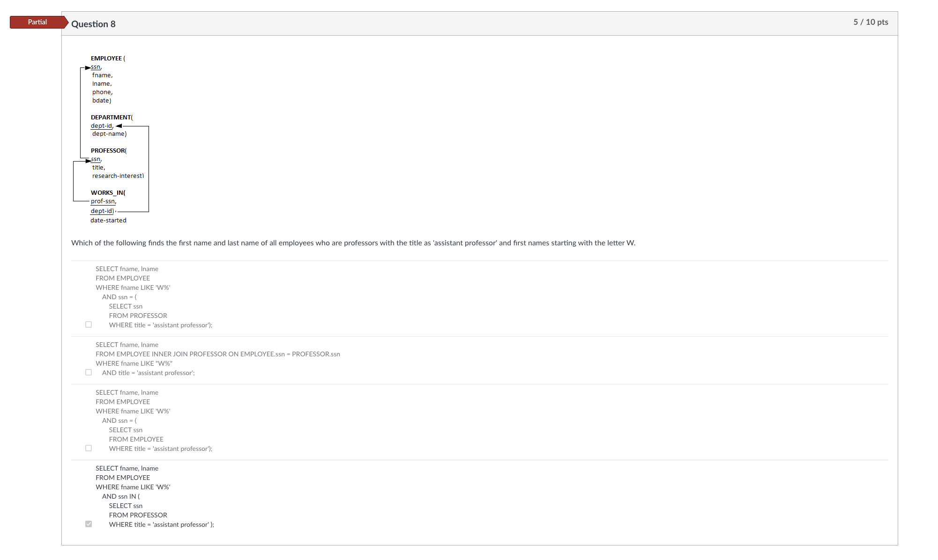The image size is (938, 560).
Task: Click the arrowhead pointing at EMPLOYEE ssn
Action: (x=88, y=68)
